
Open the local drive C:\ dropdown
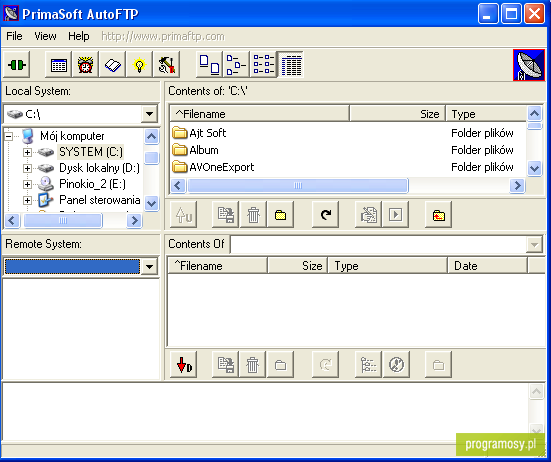click(x=149, y=114)
